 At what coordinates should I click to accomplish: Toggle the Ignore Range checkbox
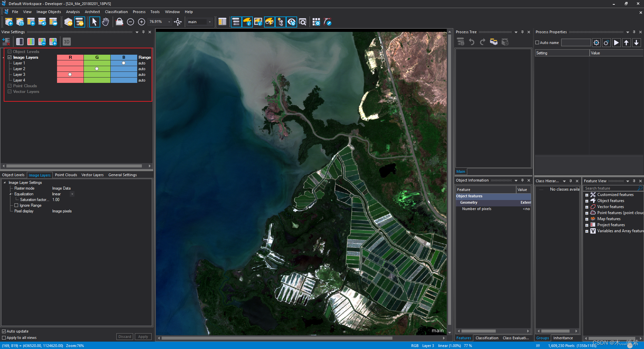coord(16,205)
